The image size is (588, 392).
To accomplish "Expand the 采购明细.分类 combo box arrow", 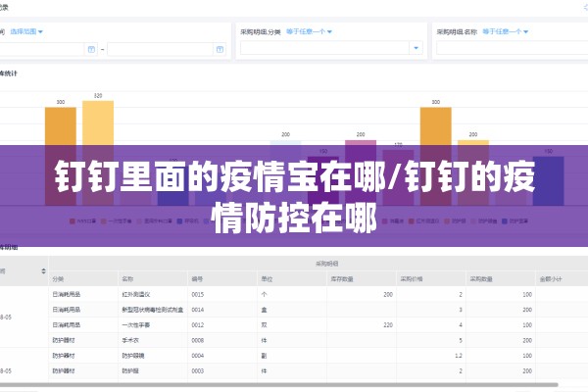I will point(416,48).
